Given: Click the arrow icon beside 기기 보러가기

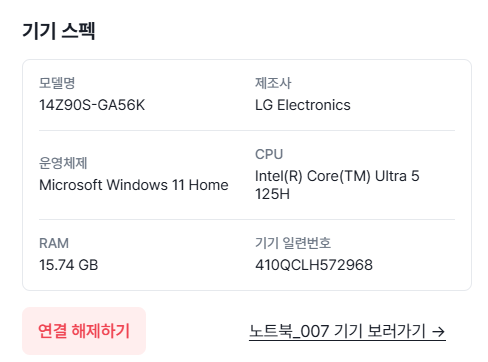Looking at the screenshot, I should tap(438, 332).
